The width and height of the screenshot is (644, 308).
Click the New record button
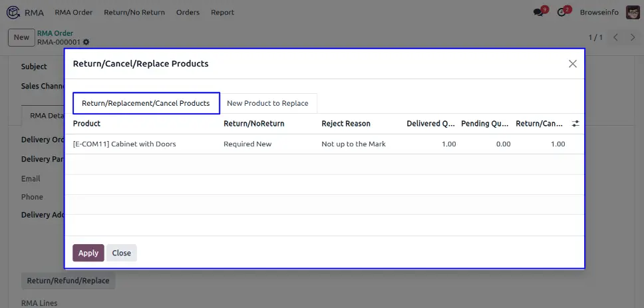point(21,37)
